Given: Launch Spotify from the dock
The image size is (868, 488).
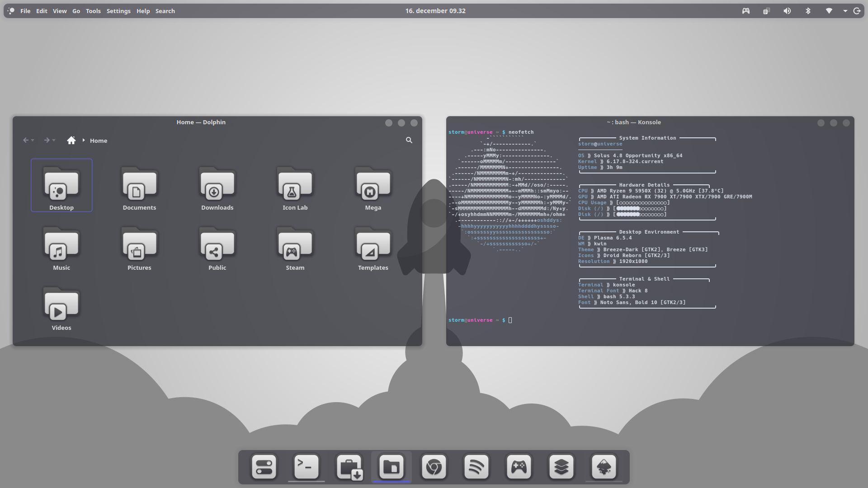Looking at the screenshot, I should point(476,467).
